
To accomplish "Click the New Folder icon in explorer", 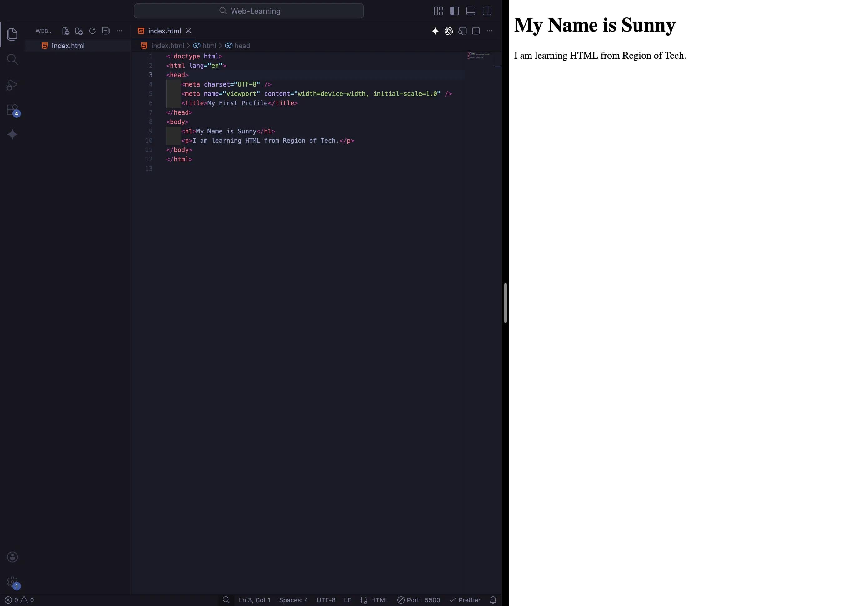I will click(79, 31).
